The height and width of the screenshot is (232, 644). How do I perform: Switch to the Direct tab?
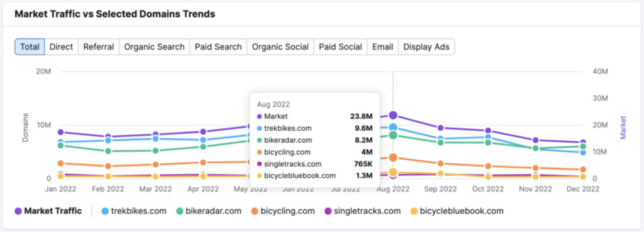tap(61, 47)
